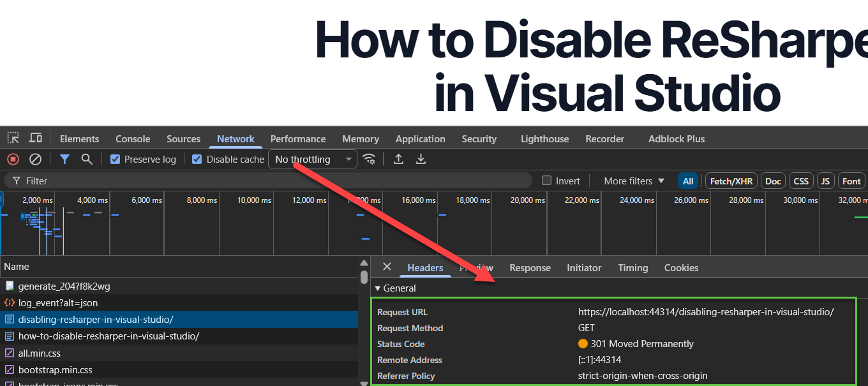The width and height of the screenshot is (868, 386).
Task: Enable the Invert filter checkbox
Action: coord(546,181)
